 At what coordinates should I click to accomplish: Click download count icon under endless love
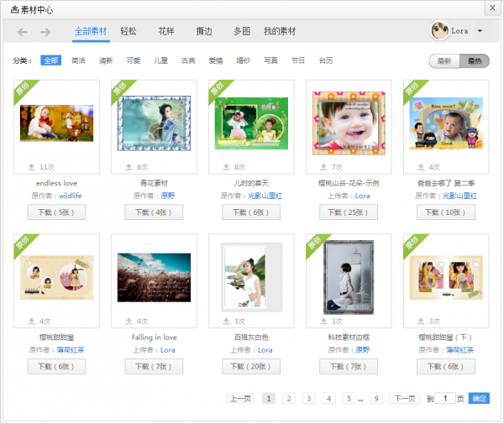pyautogui.click(x=32, y=167)
